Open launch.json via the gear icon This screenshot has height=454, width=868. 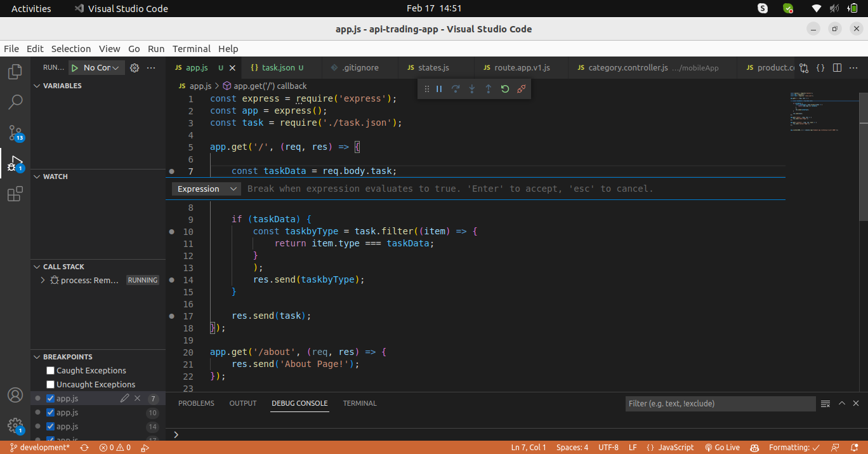[135, 68]
